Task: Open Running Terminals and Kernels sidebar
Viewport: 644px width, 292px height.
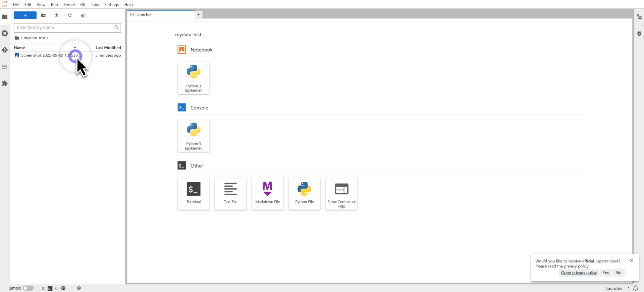Action: 5,33
